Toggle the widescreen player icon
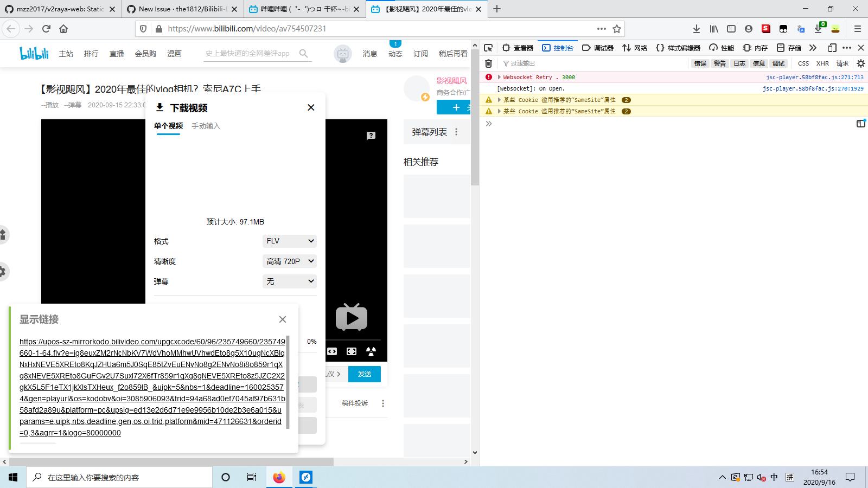868x488 pixels. point(332,351)
